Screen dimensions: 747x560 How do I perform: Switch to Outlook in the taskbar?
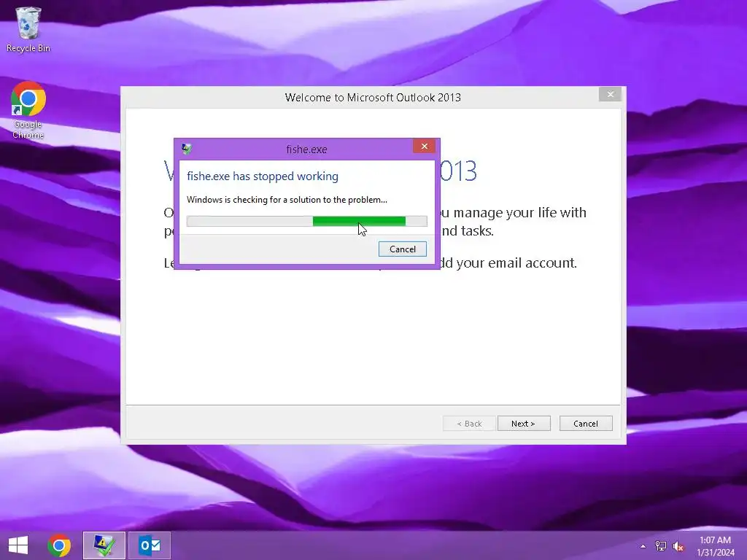[x=149, y=545]
